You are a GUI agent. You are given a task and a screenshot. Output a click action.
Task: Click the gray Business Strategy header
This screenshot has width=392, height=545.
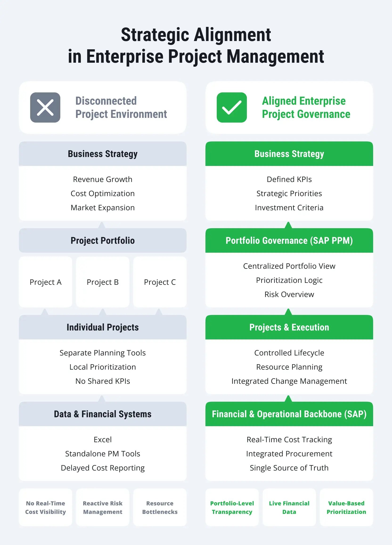pos(102,154)
